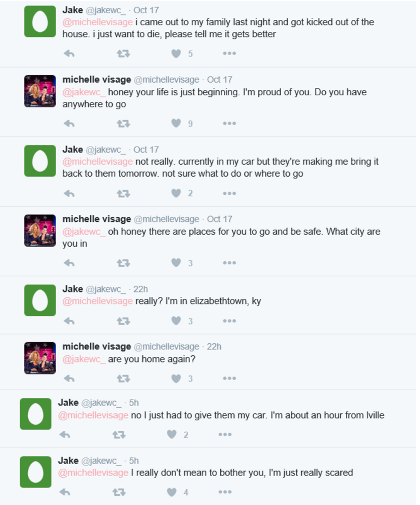
Task: Open more options on "currently in my car" tweet
Action: pos(229,194)
